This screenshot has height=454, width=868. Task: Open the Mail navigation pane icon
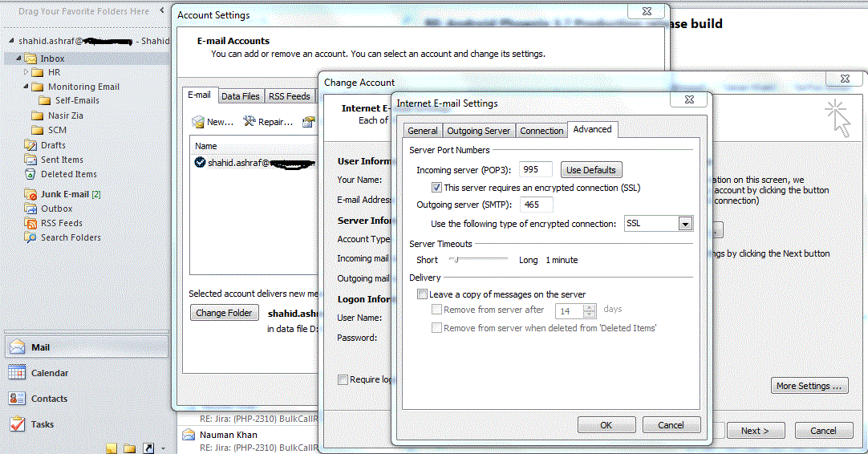pyautogui.click(x=17, y=347)
